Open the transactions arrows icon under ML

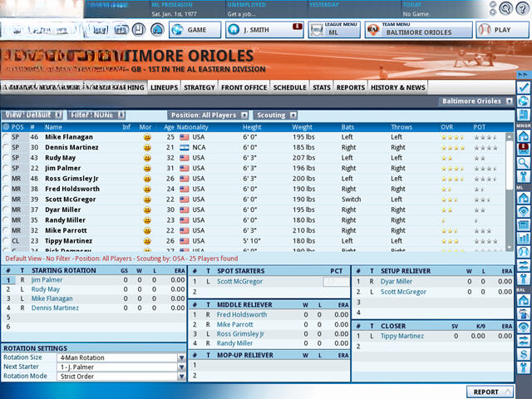524,265
